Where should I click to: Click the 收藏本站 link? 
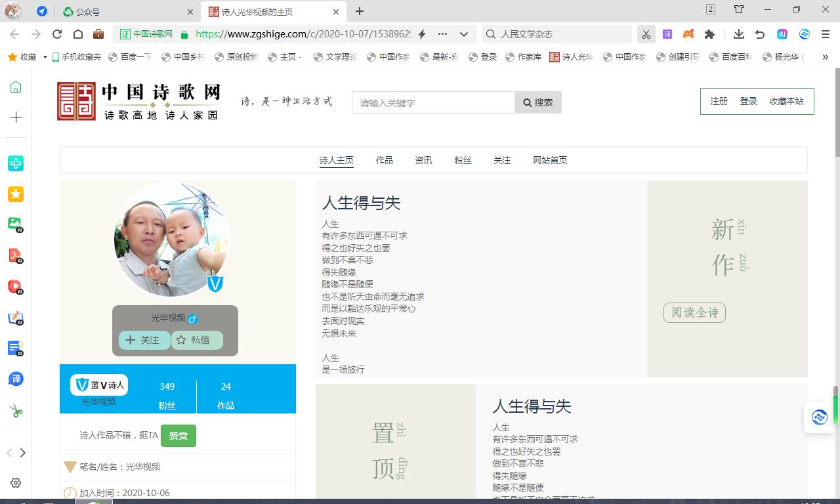pos(786,101)
